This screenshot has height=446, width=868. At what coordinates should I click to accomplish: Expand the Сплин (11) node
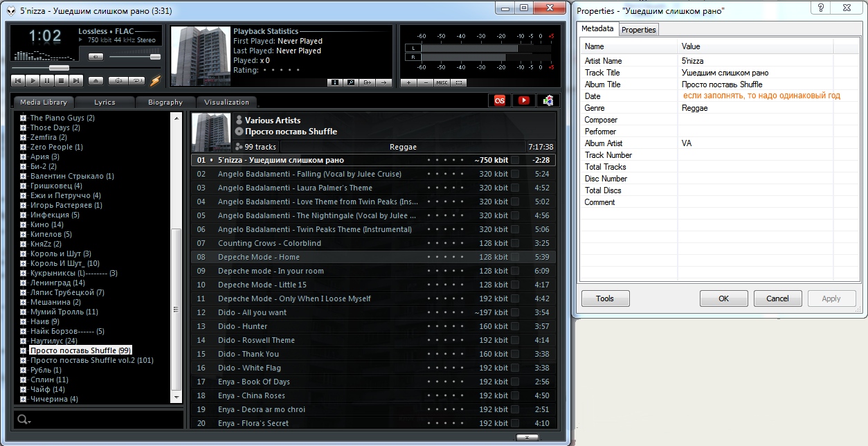coord(23,380)
